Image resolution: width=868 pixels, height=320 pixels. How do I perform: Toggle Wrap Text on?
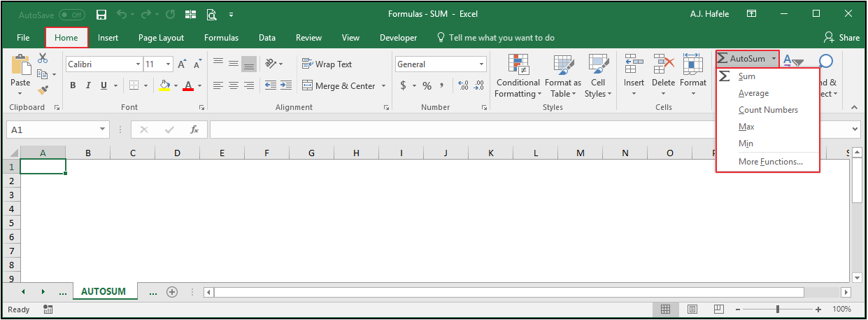(x=327, y=64)
